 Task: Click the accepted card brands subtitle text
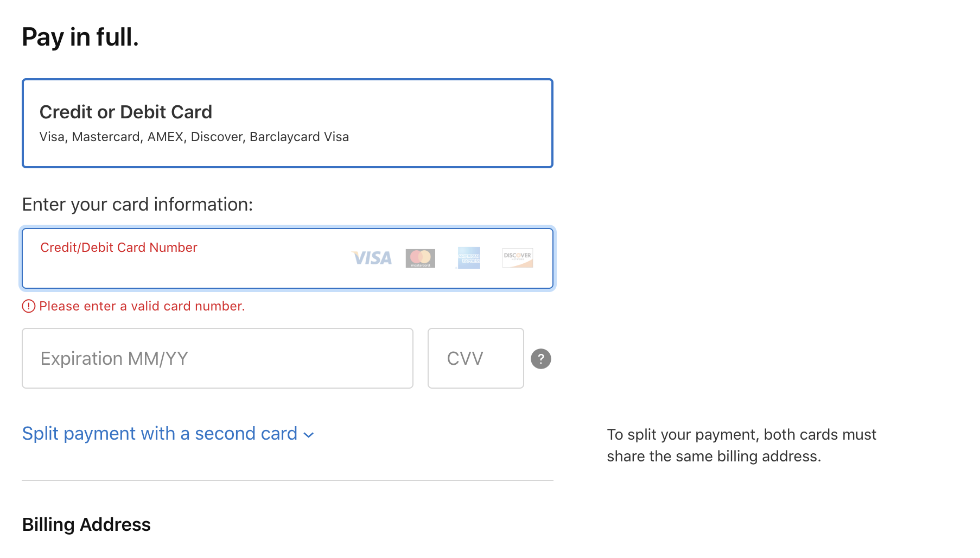pos(194,137)
